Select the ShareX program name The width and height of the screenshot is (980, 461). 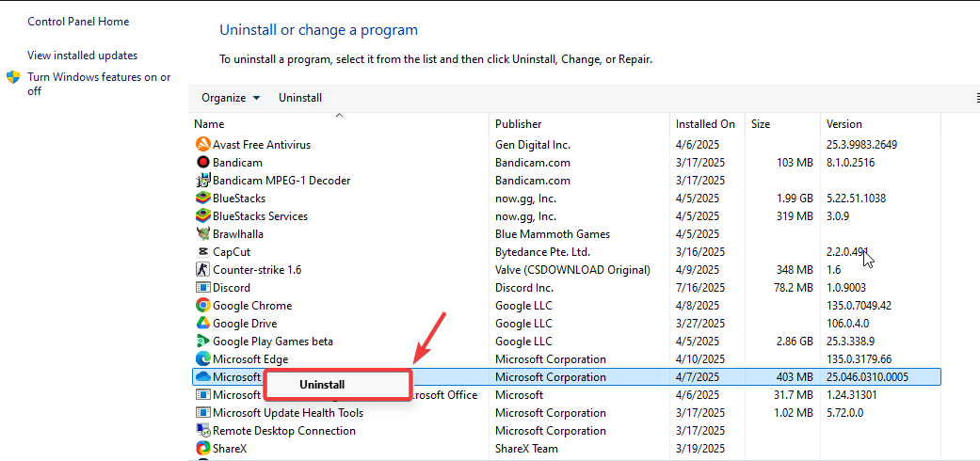[231, 449]
